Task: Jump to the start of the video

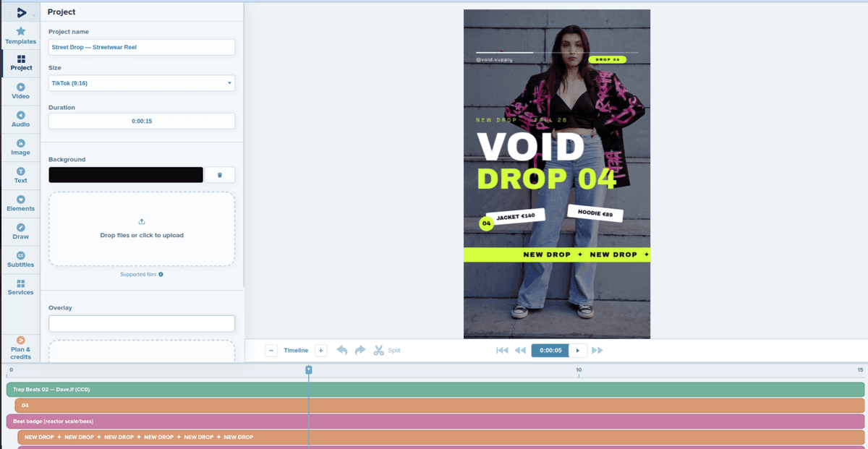Action: click(x=502, y=350)
